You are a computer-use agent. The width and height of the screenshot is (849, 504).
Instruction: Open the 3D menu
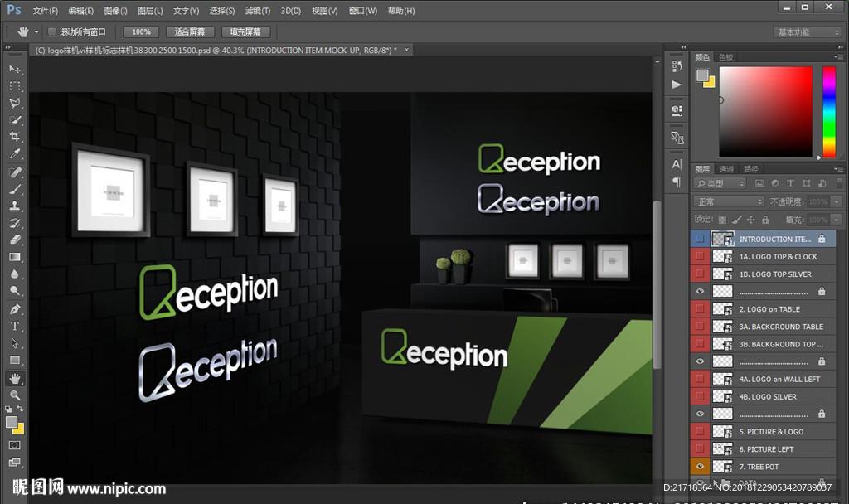[291, 11]
